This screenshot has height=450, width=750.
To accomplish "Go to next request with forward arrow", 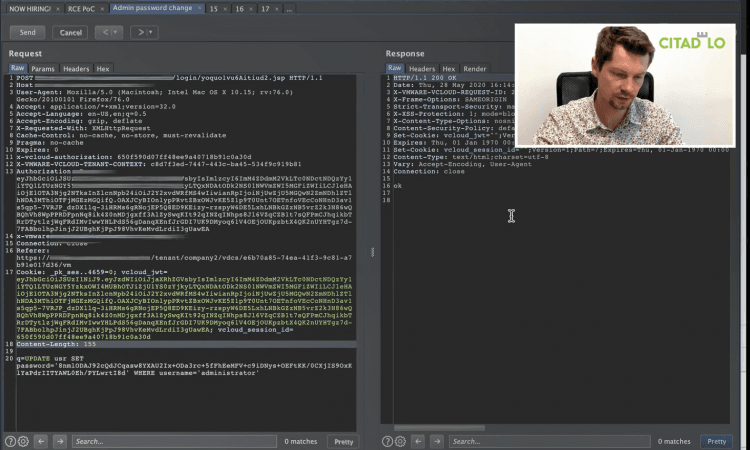I will (142, 32).
